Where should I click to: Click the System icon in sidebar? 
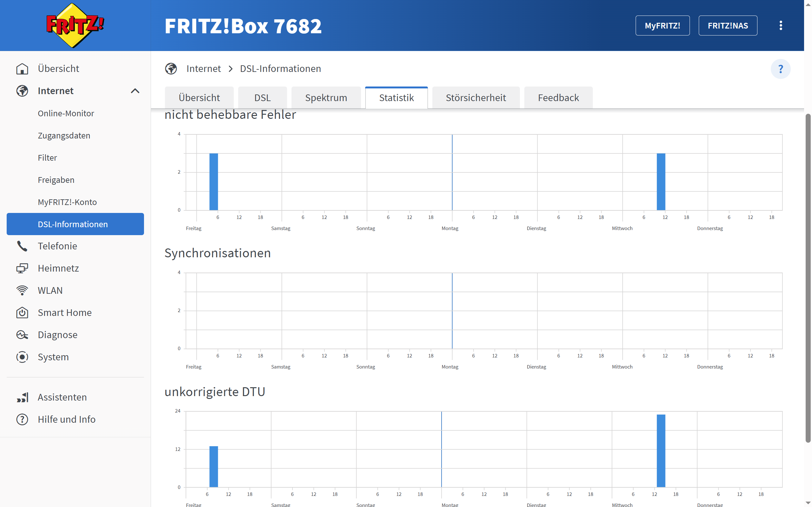(x=22, y=357)
